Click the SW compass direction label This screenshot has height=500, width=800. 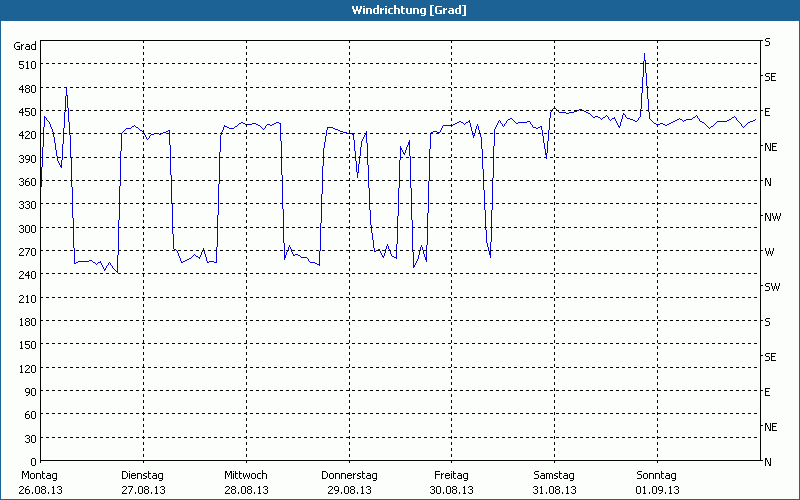pos(771,287)
